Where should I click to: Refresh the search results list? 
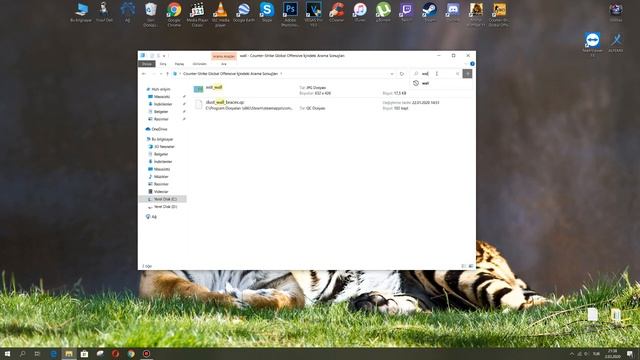point(402,74)
